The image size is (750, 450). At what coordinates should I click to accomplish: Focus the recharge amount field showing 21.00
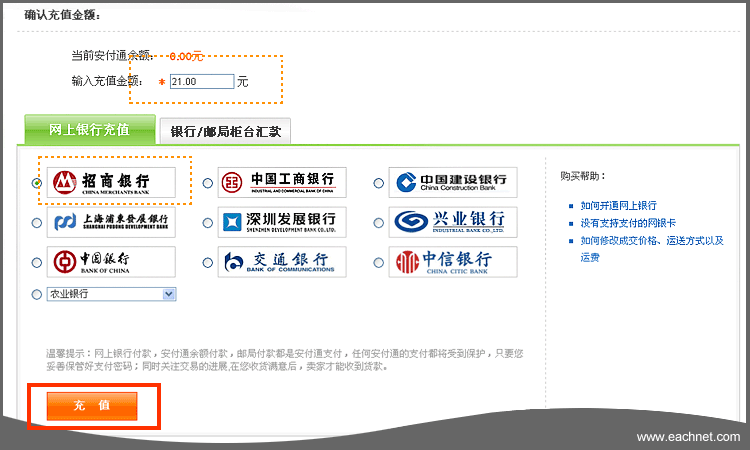202,81
